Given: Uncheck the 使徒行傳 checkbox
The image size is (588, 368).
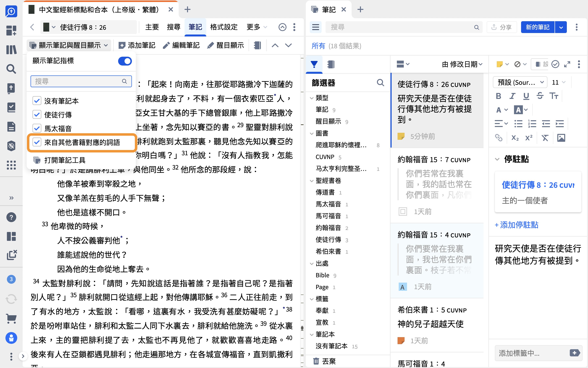Looking at the screenshot, I should tap(37, 114).
